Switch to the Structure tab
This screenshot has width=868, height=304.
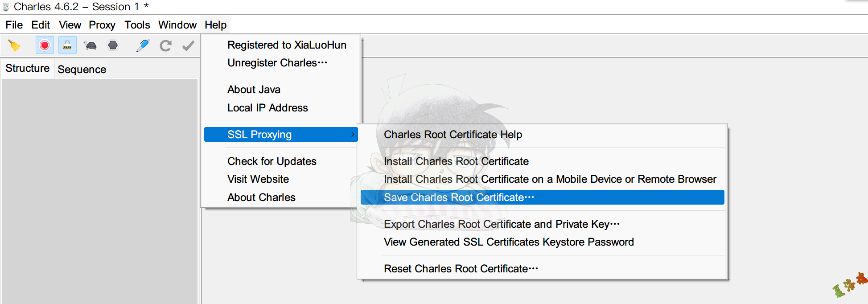coord(27,68)
